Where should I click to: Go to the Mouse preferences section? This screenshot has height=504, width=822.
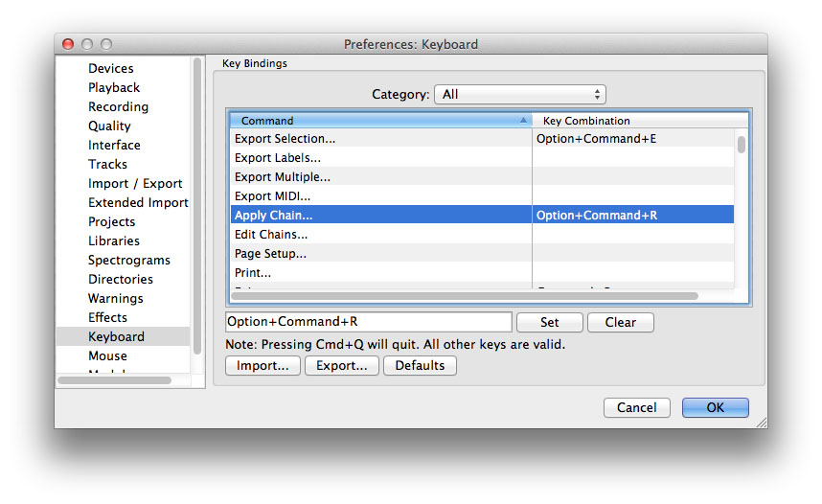coord(107,355)
